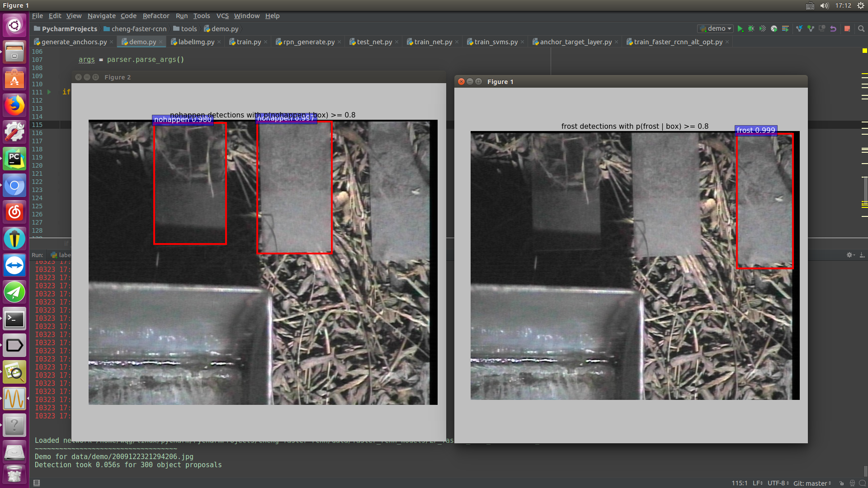Open the File menu
This screenshot has width=868, height=488.
38,16
